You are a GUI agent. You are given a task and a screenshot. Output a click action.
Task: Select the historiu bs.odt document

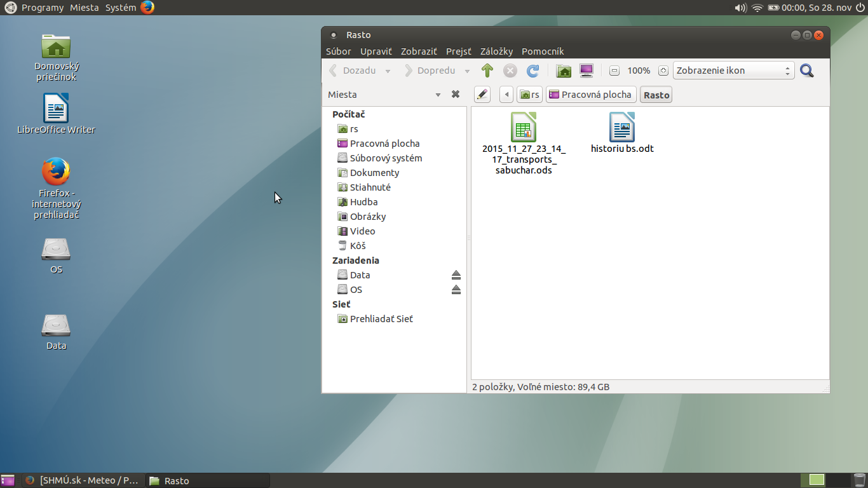click(x=622, y=133)
